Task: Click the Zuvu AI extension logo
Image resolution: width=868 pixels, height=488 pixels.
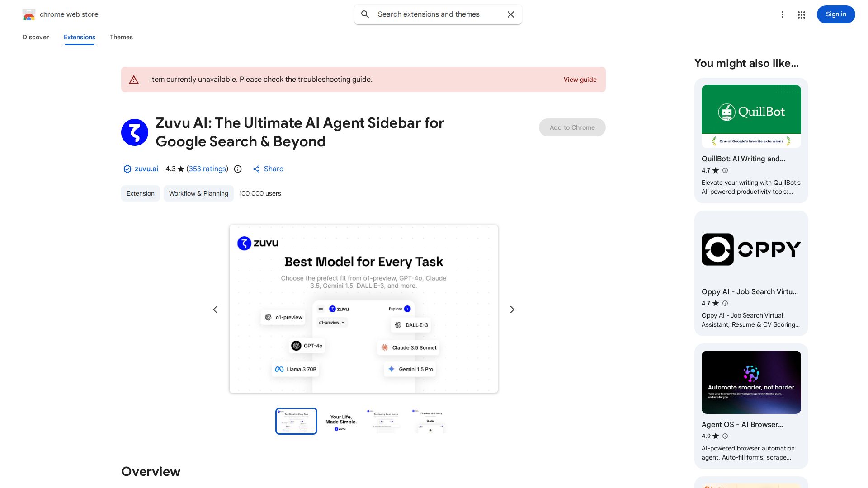Action: click(x=134, y=132)
